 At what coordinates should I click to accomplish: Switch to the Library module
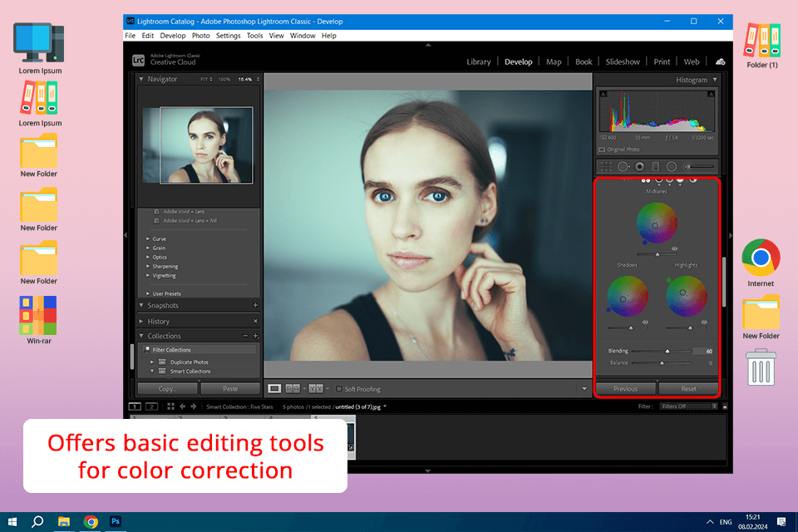478,62
